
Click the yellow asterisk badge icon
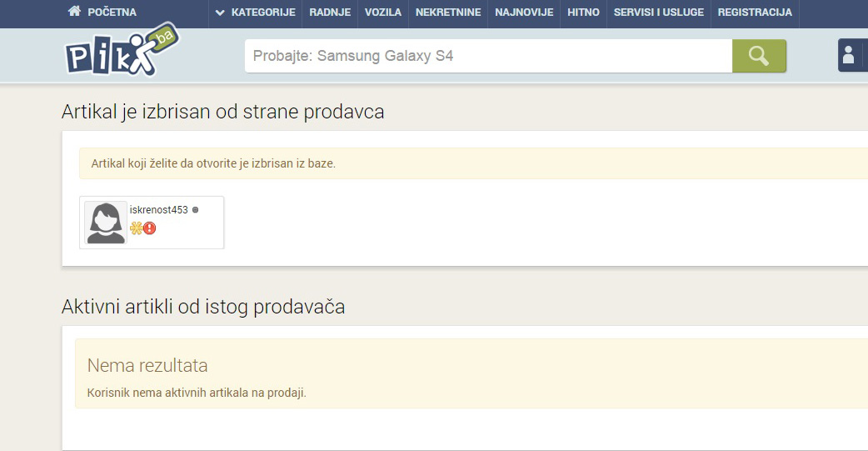[x=136, y=228]
